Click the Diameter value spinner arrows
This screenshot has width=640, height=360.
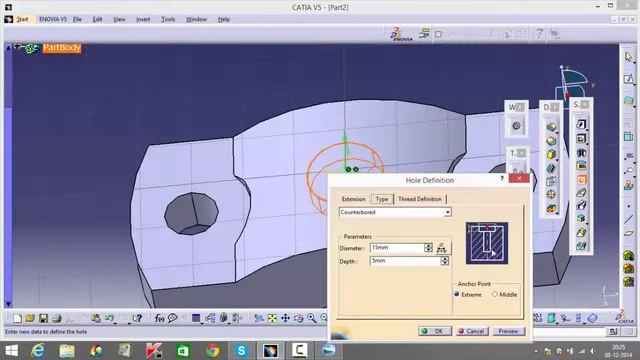(428, 248)
